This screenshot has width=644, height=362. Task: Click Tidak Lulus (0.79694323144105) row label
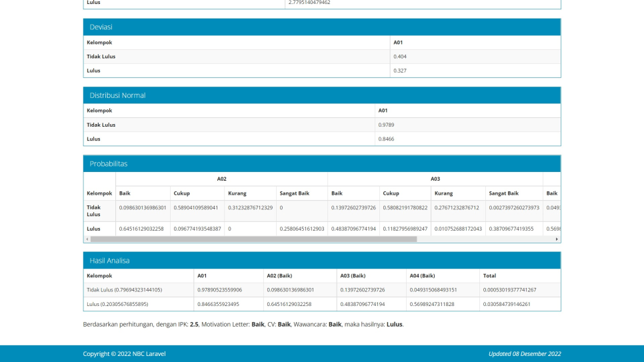[125, 290]
